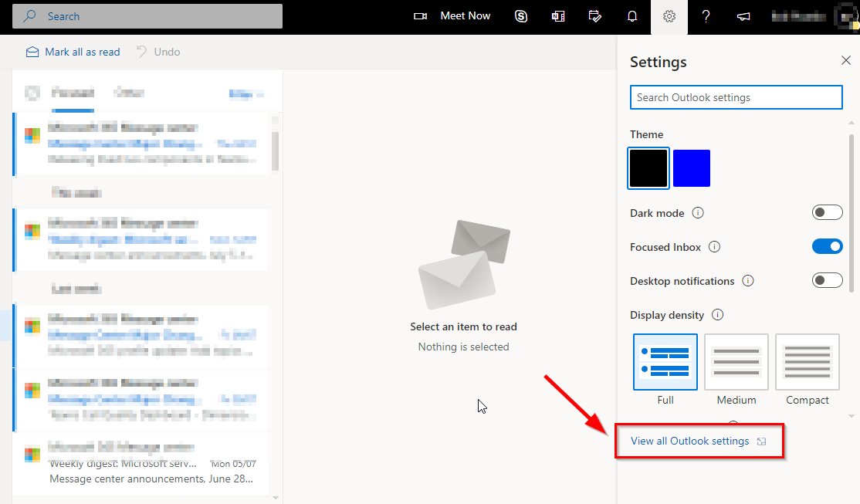
Task: Click the Dark mode info icon
Action: pyautogui.click(x=698, y=213)
